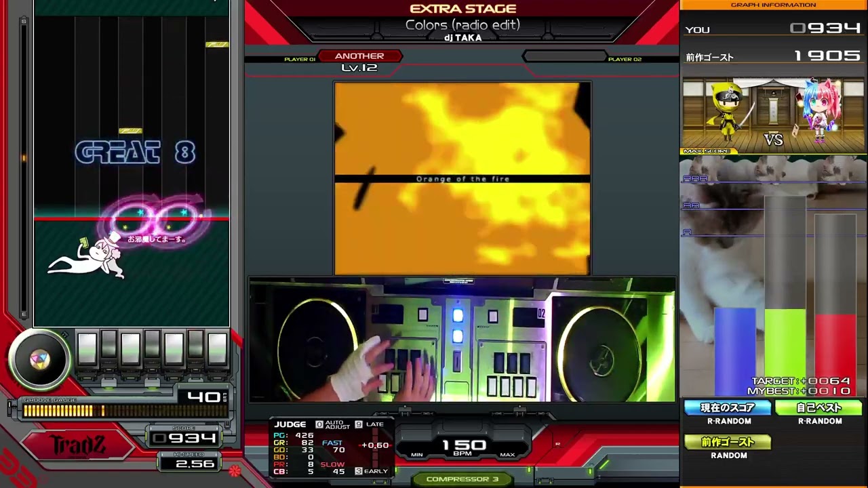This screenshot has width=868, height=488.
Task: Click the yellow falling note in rightmost lane
Action: click(x=217, y=45)
